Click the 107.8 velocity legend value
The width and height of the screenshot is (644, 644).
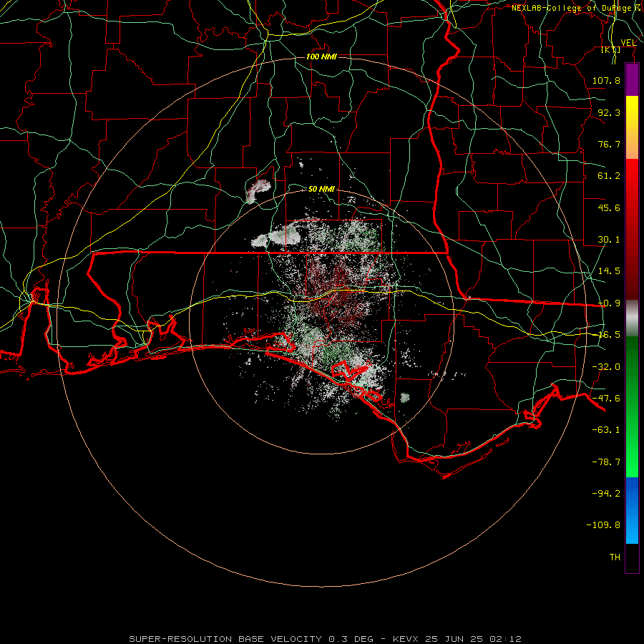click(606, 80)
